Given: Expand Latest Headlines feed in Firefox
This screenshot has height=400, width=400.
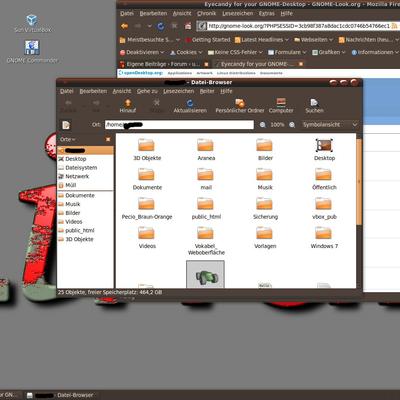Looking at the screenshot, I should coord(261,40).
